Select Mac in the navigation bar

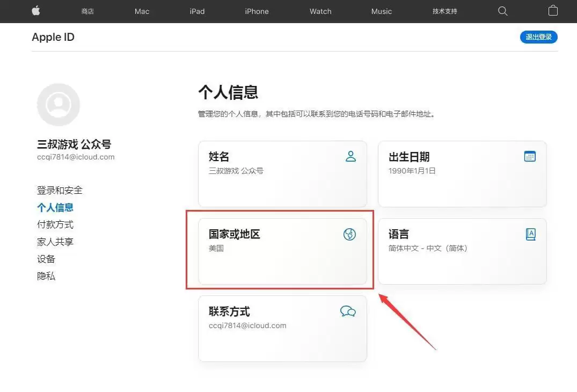point(142,11)
